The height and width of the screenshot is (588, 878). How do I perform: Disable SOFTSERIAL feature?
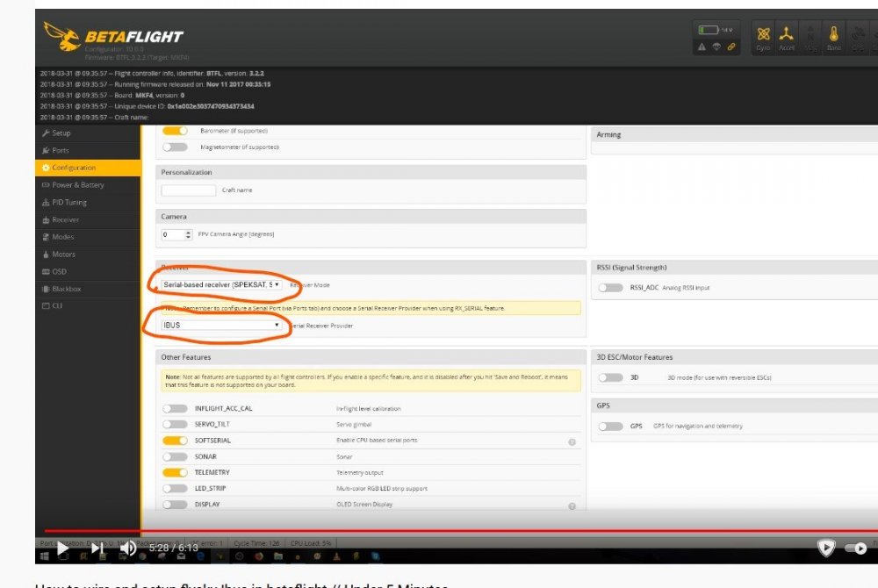click(x=175, y=441)
